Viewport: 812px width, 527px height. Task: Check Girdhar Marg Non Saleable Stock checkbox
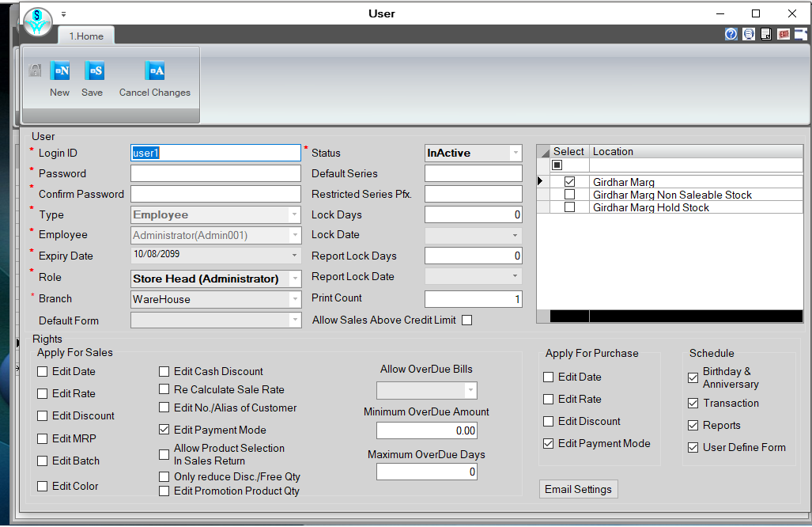click(569, 195)
